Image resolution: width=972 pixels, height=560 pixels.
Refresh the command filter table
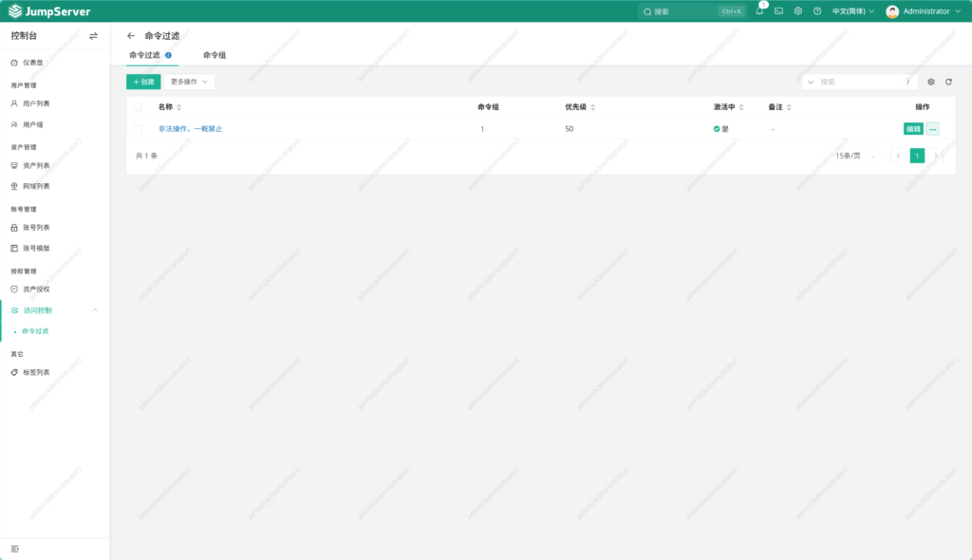948,83
